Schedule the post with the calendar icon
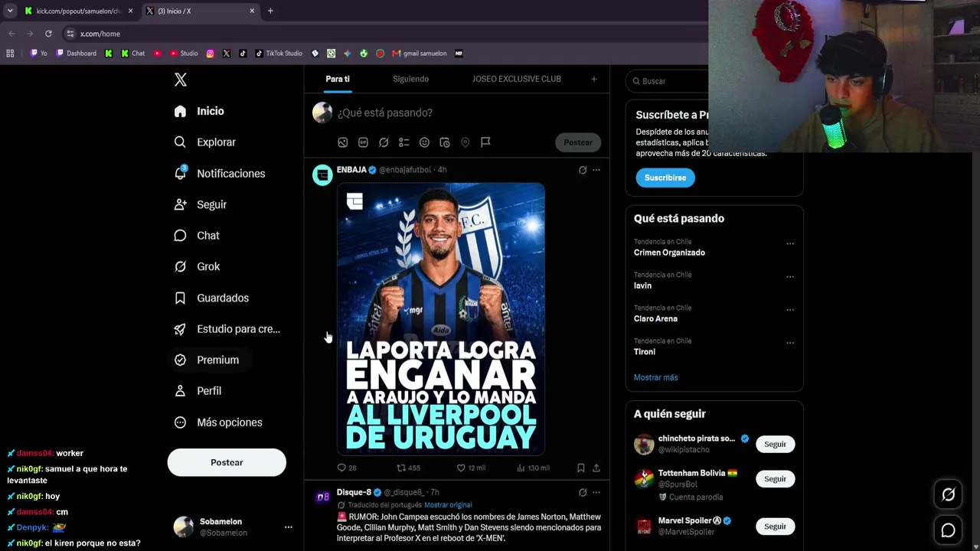The image size is (980, 551). (445, 142)
